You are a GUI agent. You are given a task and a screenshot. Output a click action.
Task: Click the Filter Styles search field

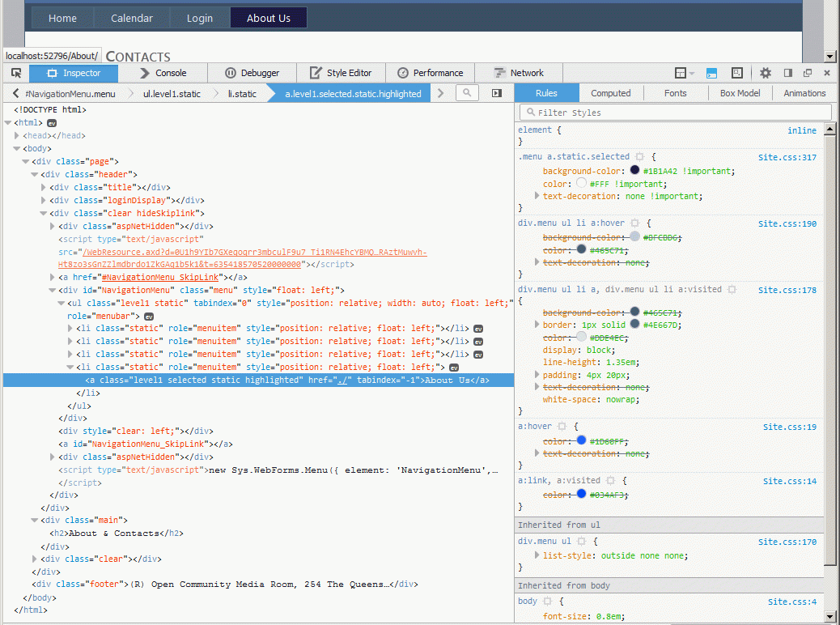(x=677, y=113)
